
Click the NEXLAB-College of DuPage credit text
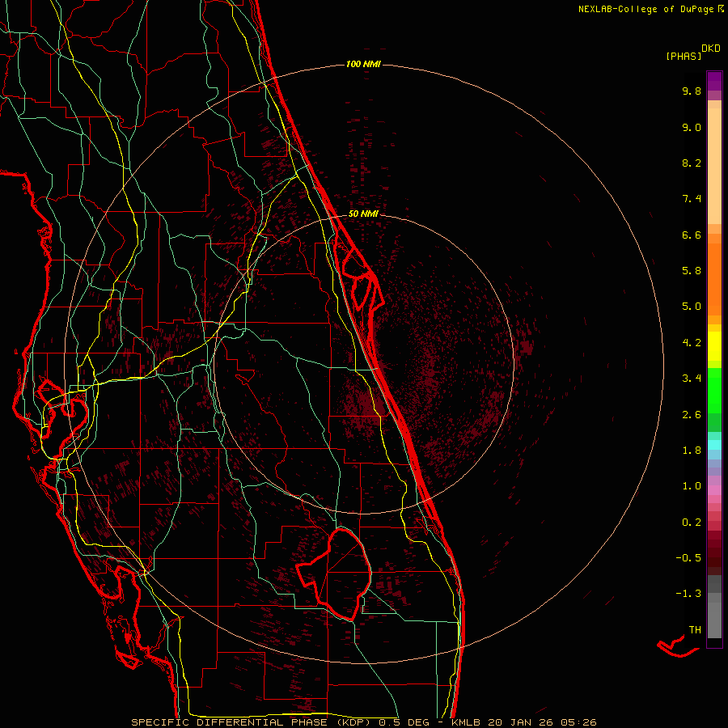(x=645, y=9)
